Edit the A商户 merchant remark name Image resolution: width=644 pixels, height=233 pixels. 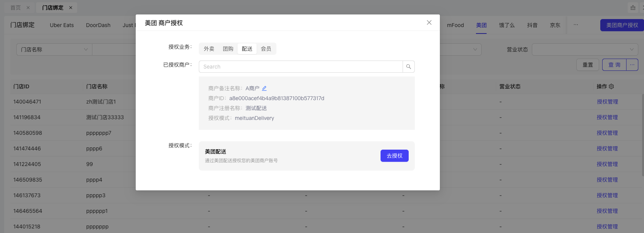tap(264, 88)
